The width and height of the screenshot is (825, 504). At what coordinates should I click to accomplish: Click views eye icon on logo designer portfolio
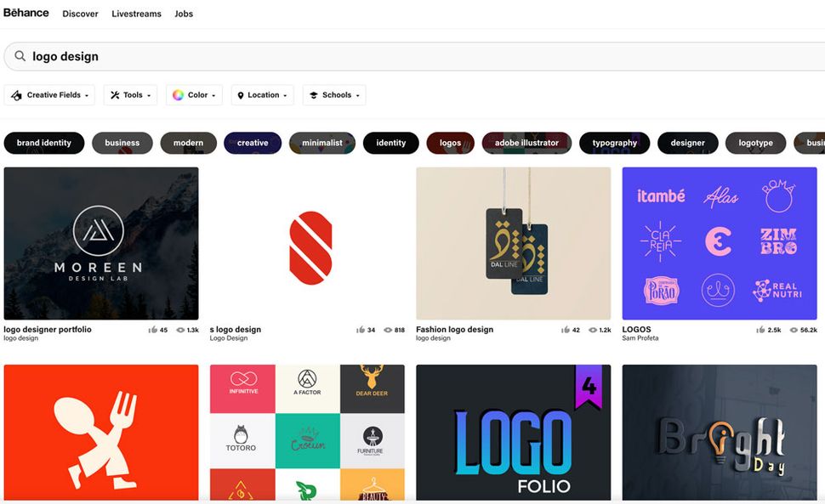pyautogui.click(x=180, y=330)
